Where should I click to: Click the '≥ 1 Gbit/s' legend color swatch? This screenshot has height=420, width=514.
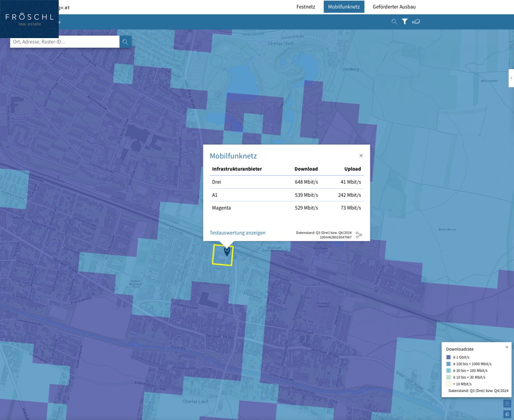pos(448,357)
